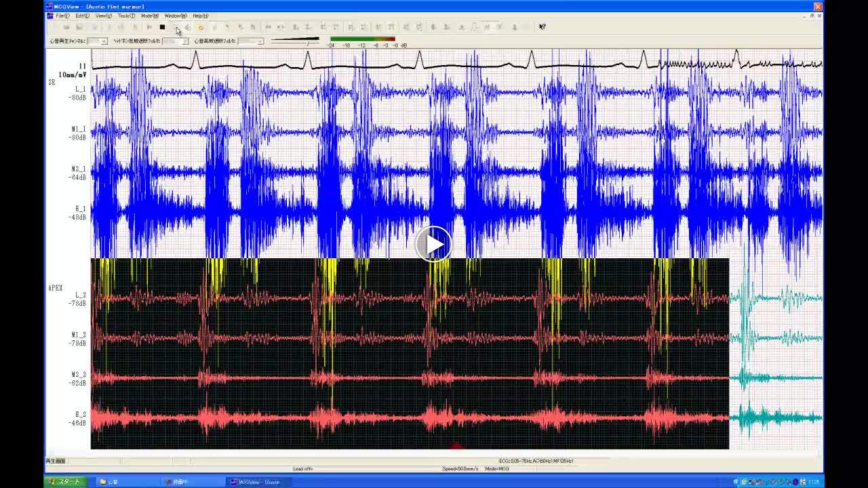Open the Mode menu
Viewport: 868px width, 488px height.
(x=149, y=16)
